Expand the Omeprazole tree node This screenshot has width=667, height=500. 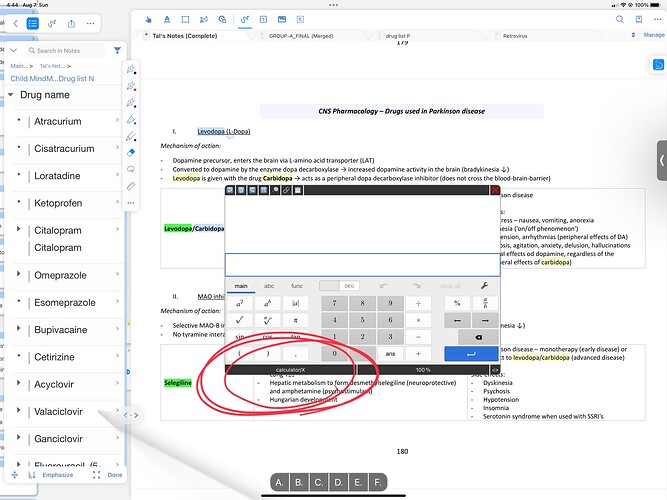[x=18, y=274]
